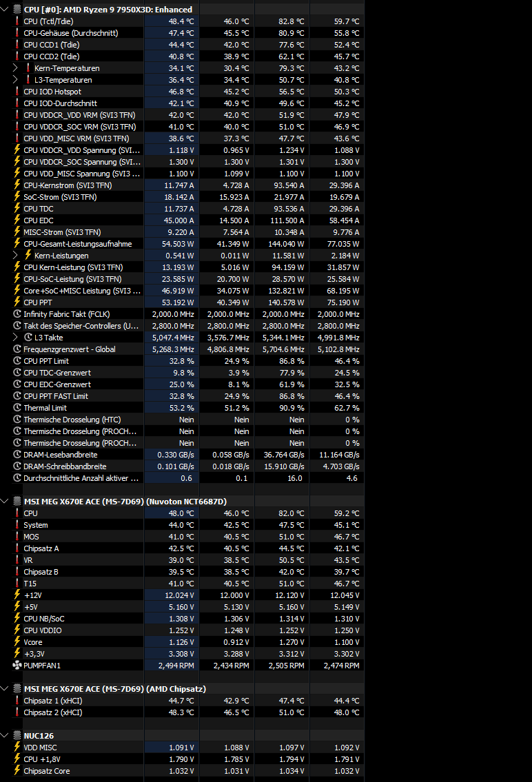Expand the Kern-Leistungen subgroup
Viewport: 532px width, 782px height.
pos(15,256)
